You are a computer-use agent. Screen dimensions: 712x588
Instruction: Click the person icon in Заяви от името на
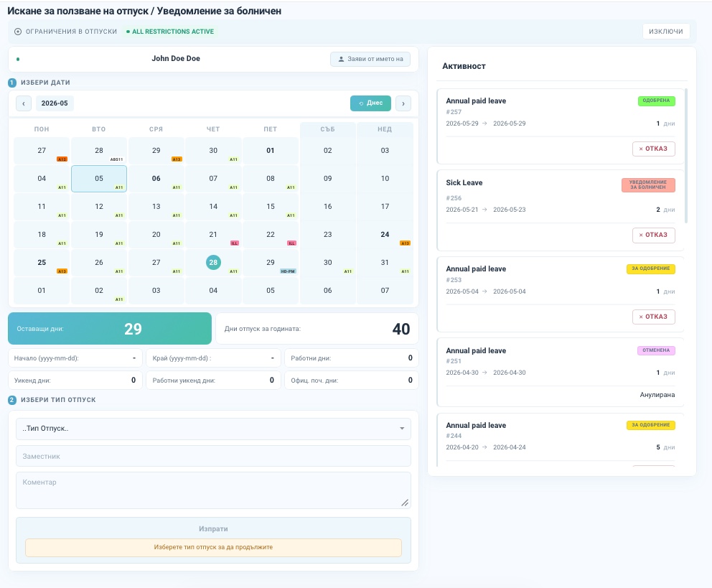[341, 59]
